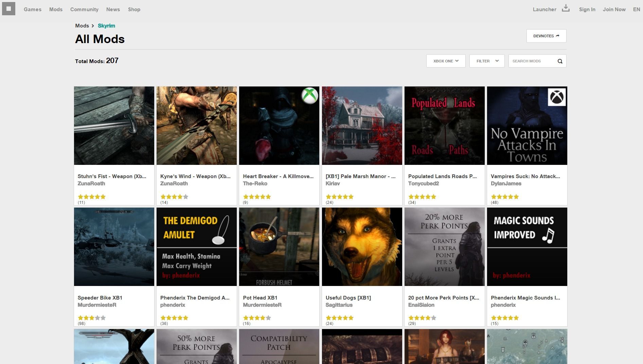Viewport: 643px width, 364px height.
Task: Go to the Community menu item
Action: pyautogui.click(x=84, y=9)
